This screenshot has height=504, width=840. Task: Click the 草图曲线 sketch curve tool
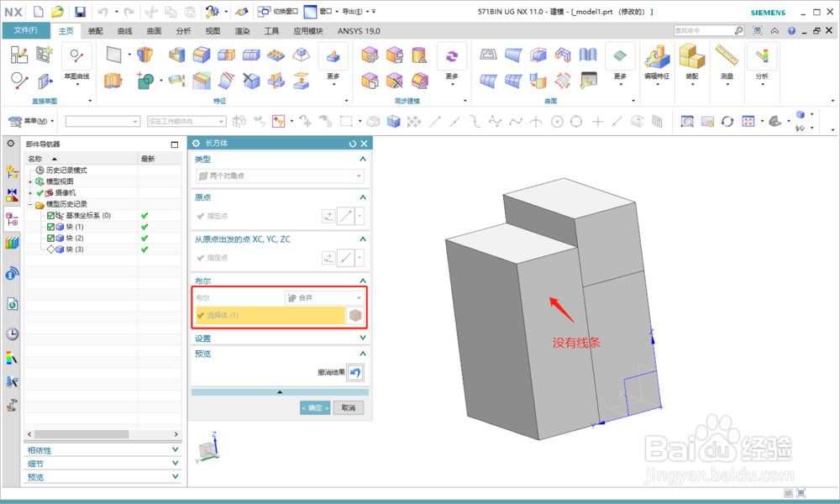coord(76,65)
